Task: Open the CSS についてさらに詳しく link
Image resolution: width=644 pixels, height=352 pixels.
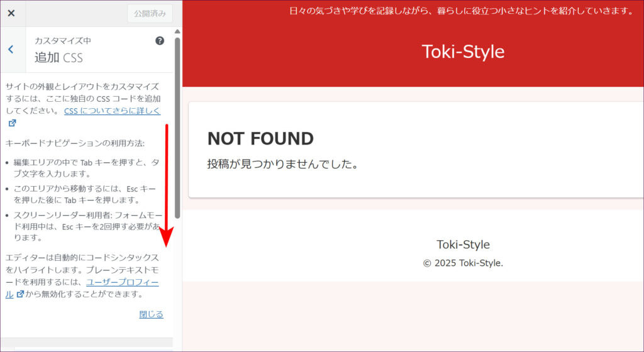Action: coord(112,111)
